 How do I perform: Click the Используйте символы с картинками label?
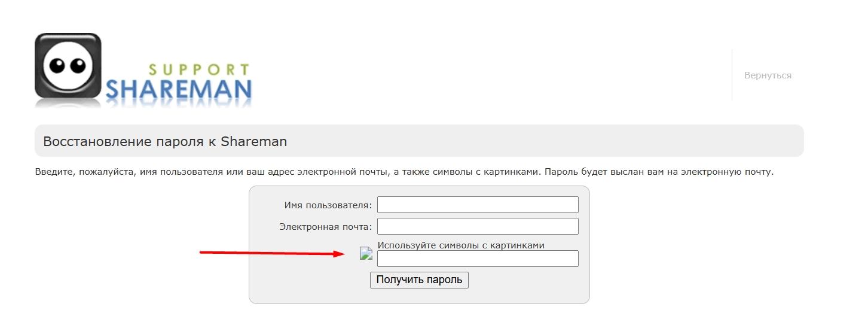[x=461, y=245]
